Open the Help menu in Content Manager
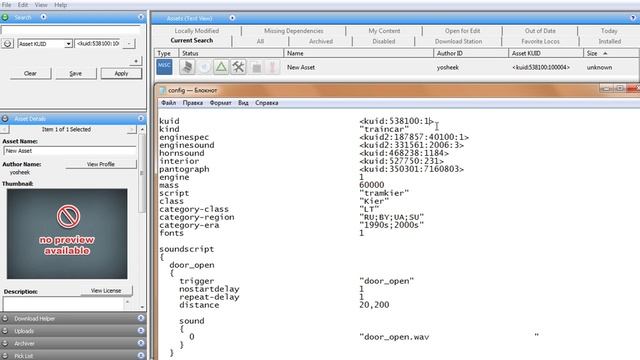This screenshot has height=360, width=640. point(60,5)
